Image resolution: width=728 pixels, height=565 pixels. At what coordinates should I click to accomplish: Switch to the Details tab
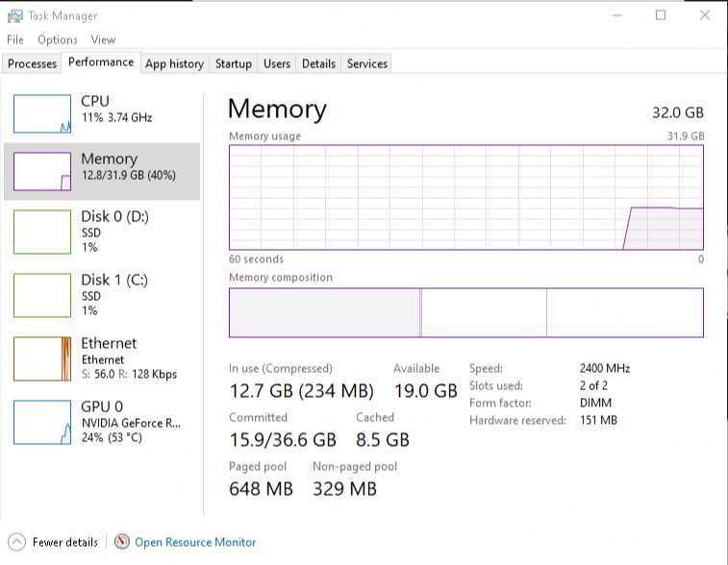[318, 63]
